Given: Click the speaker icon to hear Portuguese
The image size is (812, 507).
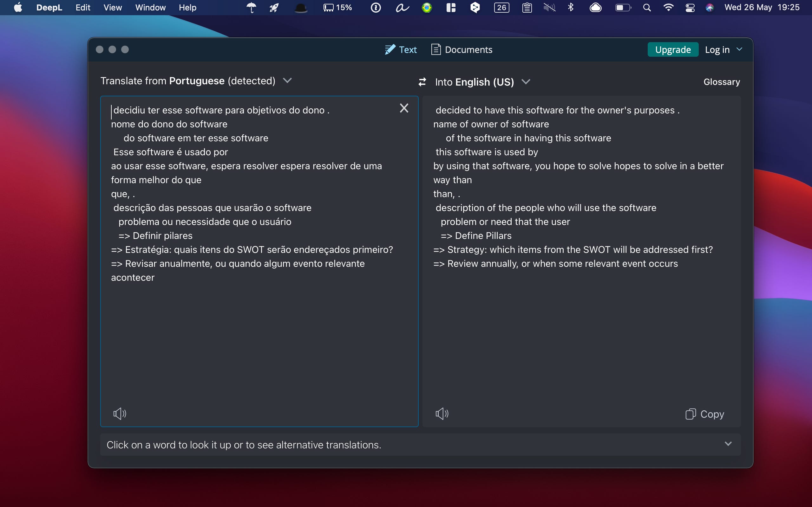Looking at the screenshot, I should coord(119,414).
